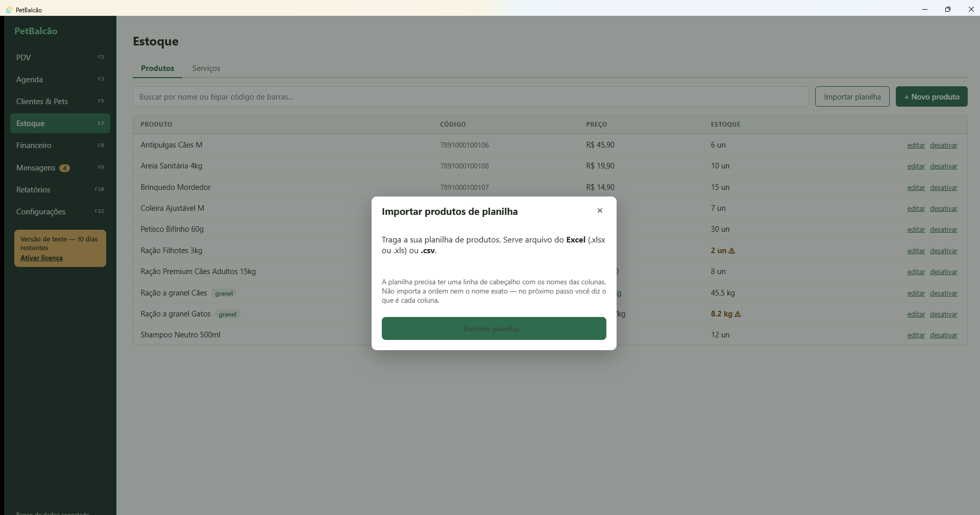Image resolution: width=980 pixels, height=515 pixels.
Task: Open Mensagens with 4 unread
Action: tap(60, 168)
